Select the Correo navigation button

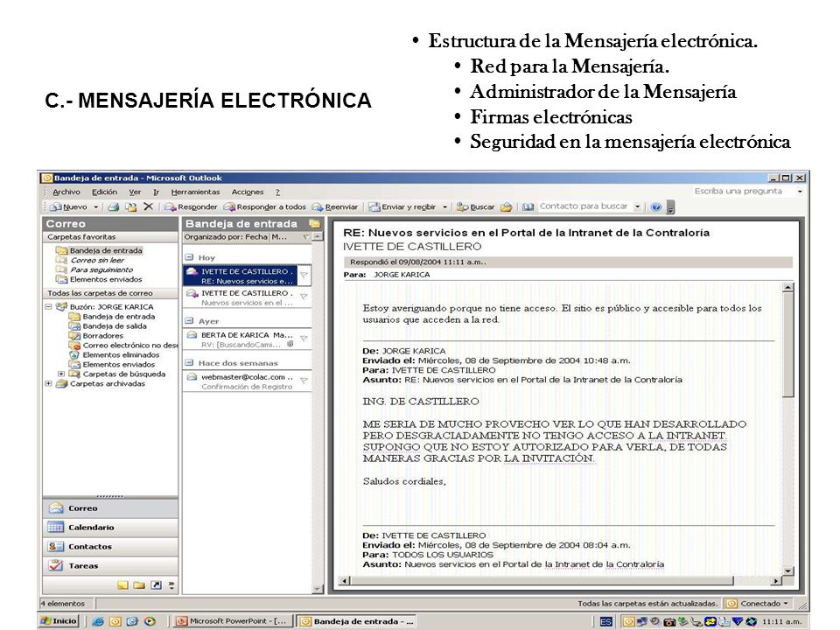click(x=110, y=507)
